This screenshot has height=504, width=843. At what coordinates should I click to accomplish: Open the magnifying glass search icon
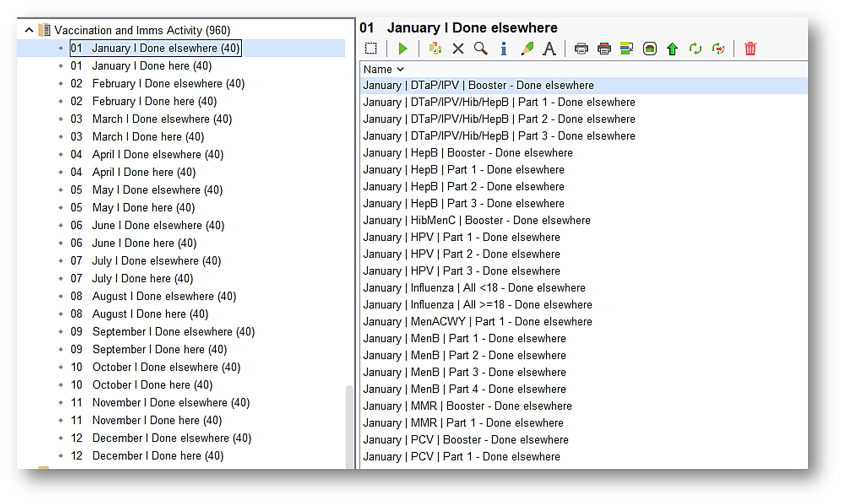point(481,49)
